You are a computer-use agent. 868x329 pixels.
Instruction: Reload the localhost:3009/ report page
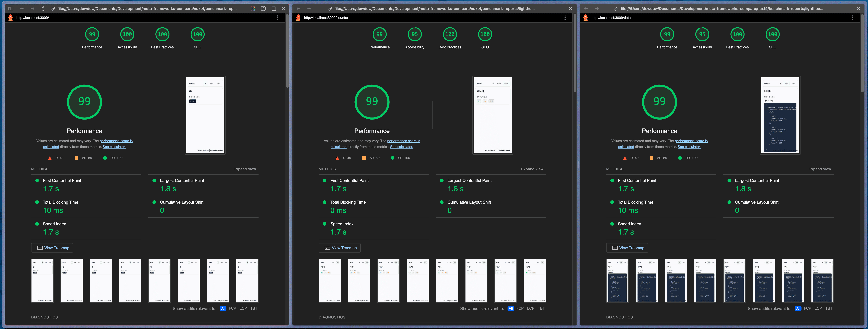tap(43, 8)
